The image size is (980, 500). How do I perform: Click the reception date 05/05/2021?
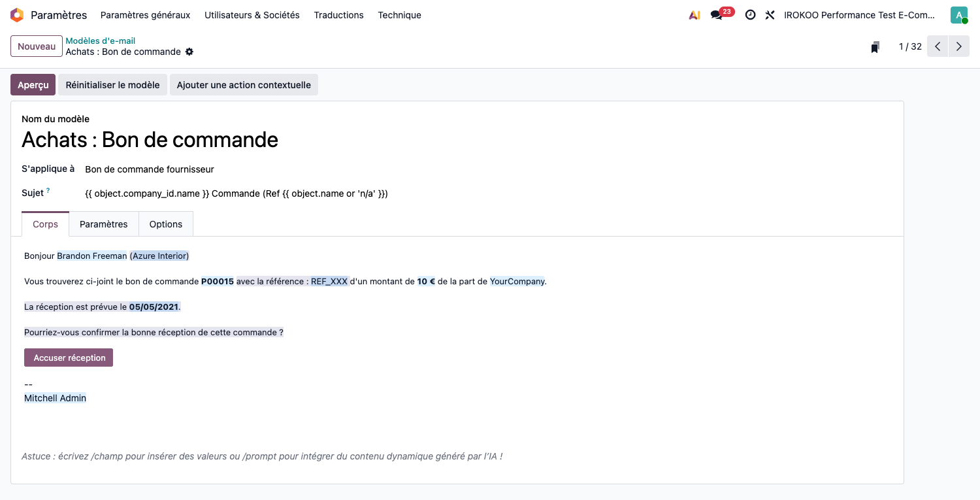tap(154, 307)
